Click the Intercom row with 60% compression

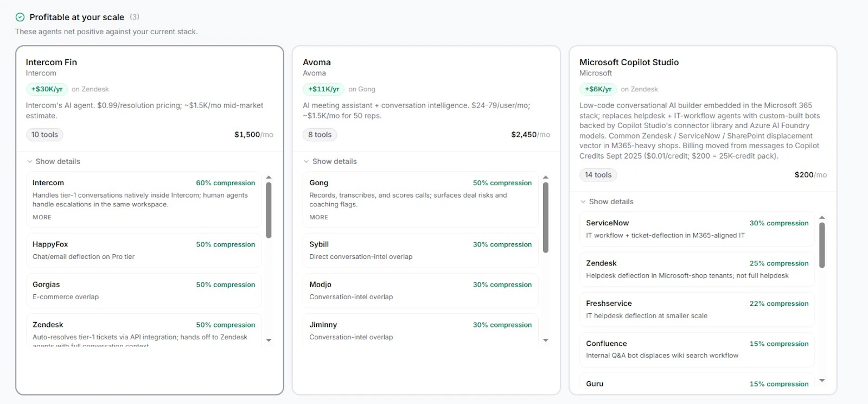pyautogui.click(x=144, y=200)
